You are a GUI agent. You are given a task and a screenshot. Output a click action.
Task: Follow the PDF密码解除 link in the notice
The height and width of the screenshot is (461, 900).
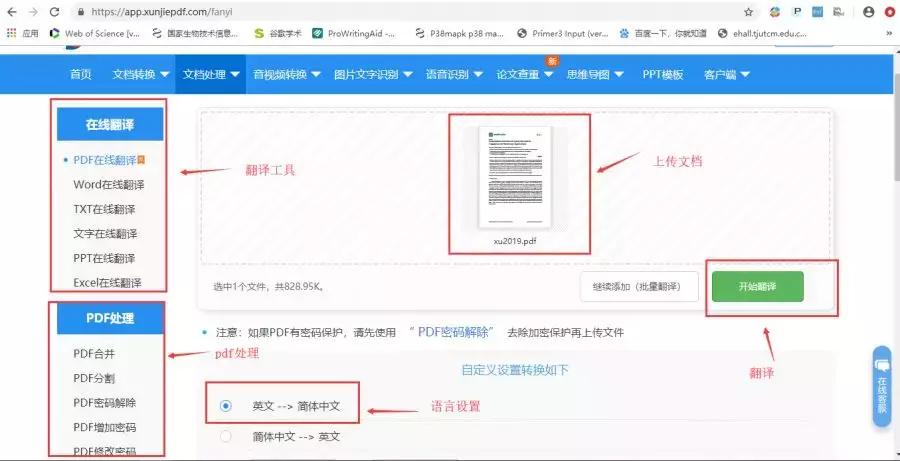coord(453,332)
